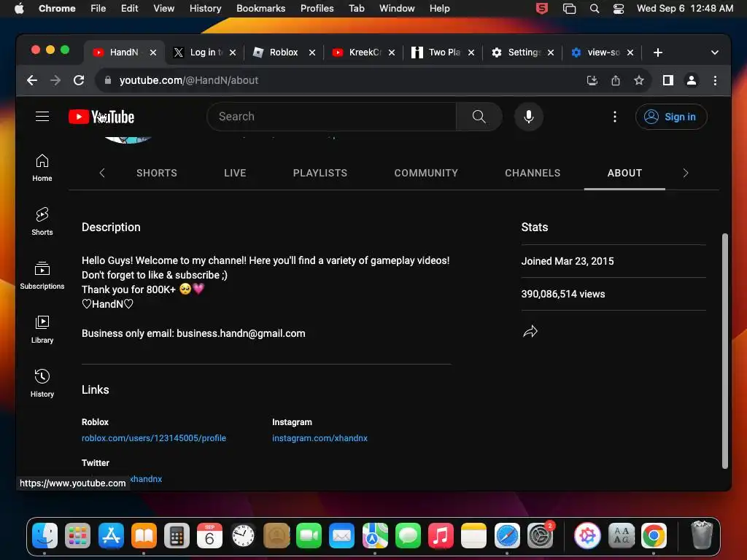Click the page vertical scrollbar

click(724, 351)
